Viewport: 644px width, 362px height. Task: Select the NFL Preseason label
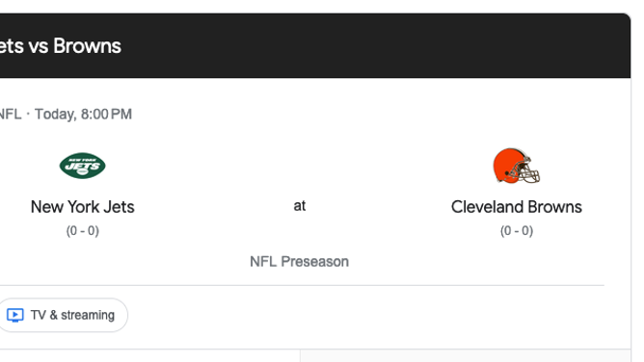click(x=300, y=262)
